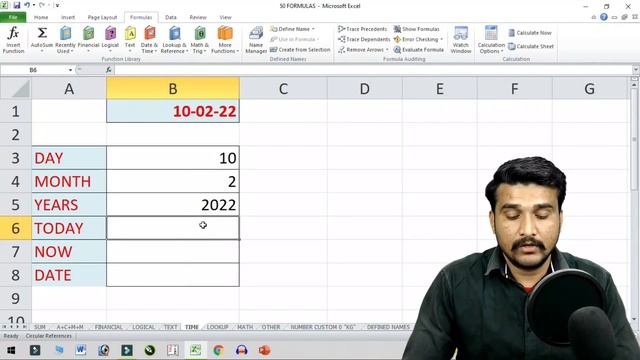Open the Name Manager
The image size is (640, 360).
[256, 40]
